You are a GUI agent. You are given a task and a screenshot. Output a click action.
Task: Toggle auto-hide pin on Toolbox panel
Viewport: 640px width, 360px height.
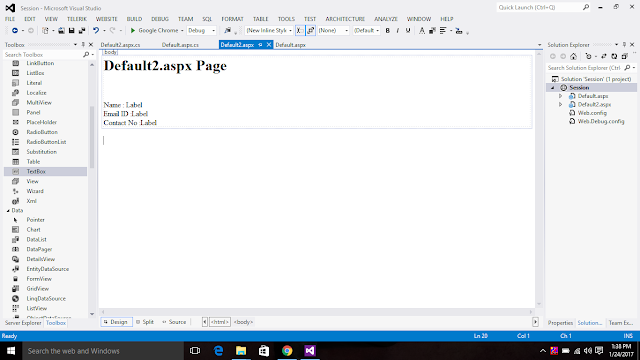coord(83,44)
